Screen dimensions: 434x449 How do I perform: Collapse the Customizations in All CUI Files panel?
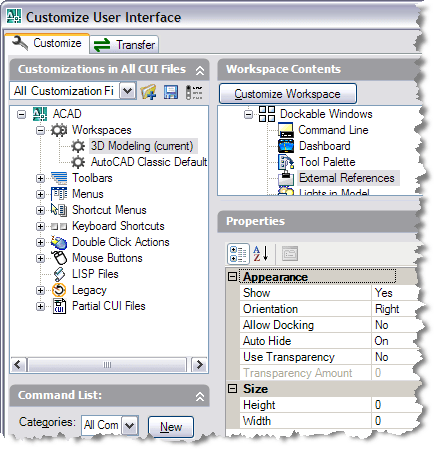[200, 70]
